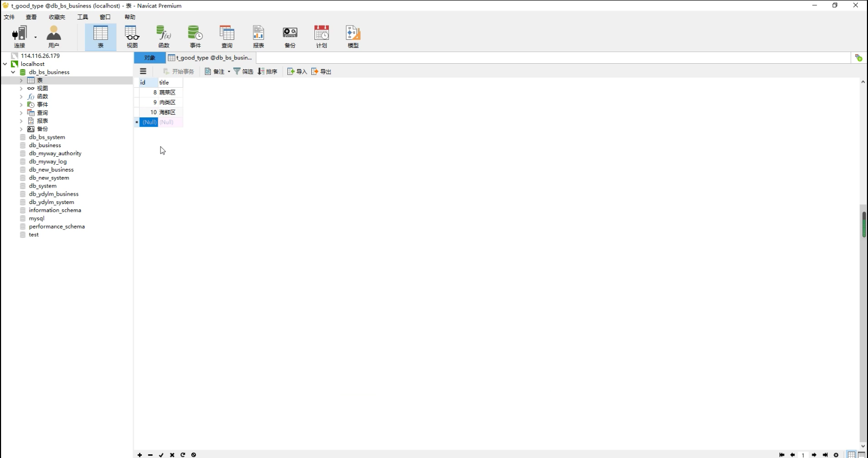Select information_schema database
This screenshot has height=458, width=868.
coord(55,210)
